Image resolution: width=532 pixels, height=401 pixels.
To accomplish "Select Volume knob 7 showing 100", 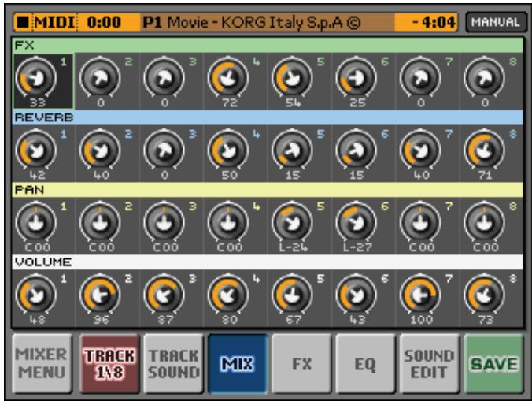I will coord(420,295).
